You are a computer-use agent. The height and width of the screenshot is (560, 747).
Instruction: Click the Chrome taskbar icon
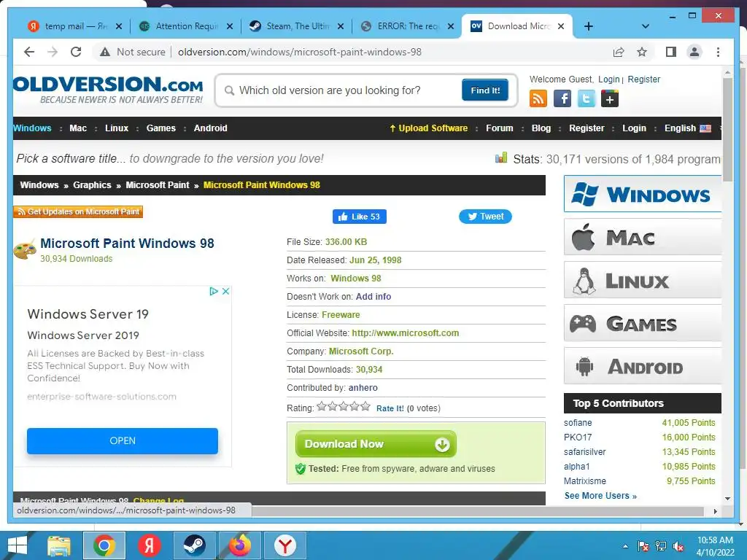click(104, 545)
